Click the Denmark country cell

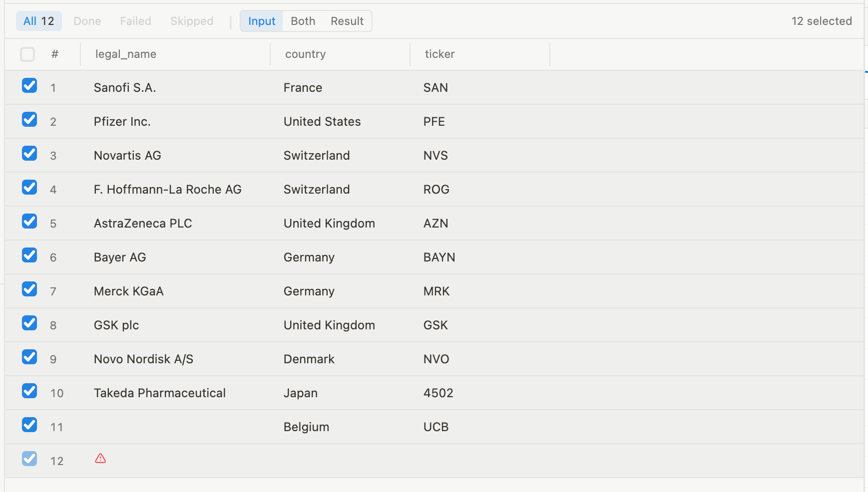point(309,359)
